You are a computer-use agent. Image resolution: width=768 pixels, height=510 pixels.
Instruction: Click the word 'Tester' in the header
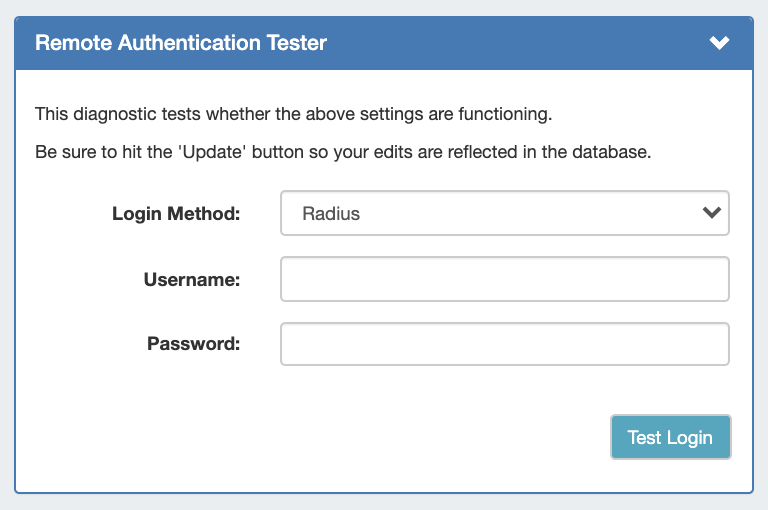coord(296,43)
